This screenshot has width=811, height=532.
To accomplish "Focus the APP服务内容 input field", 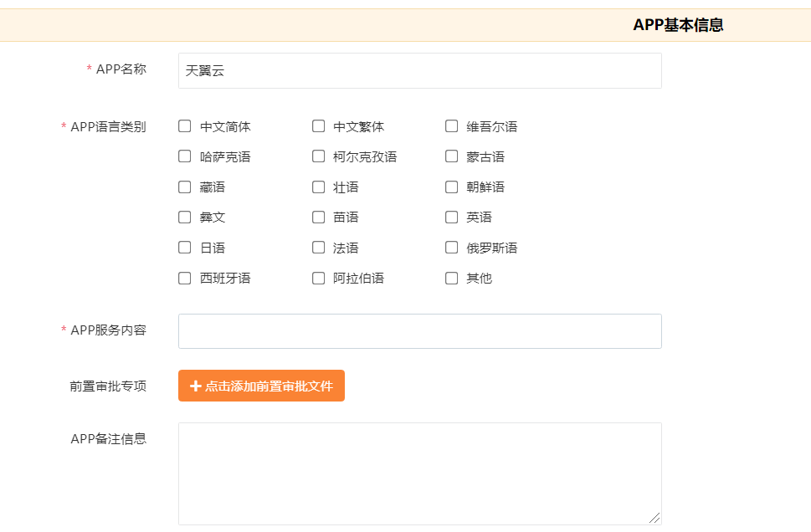I will (420, 331).
